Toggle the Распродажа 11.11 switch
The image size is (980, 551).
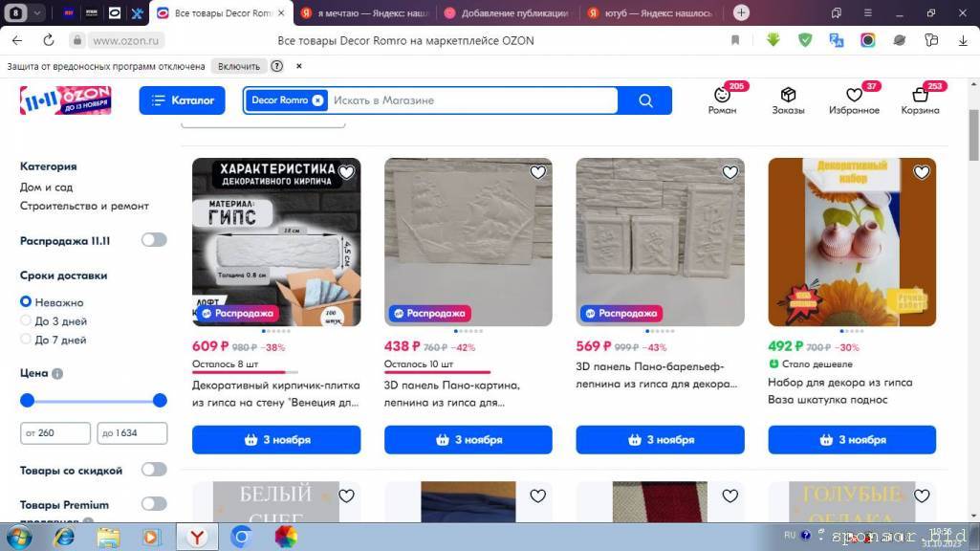click(154, 240)
